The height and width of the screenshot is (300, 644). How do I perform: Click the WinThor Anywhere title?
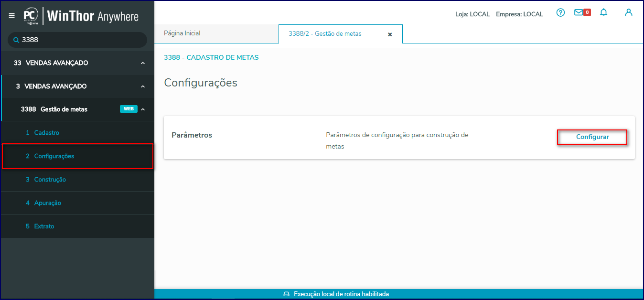(93, 17)
